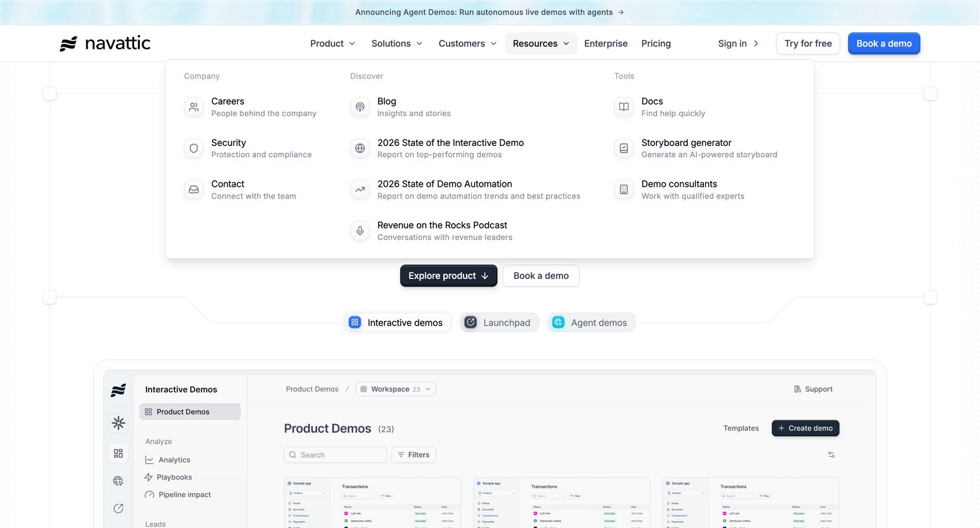Click the Playbooks lightning icon
This screenshot has height=528, width=980.
tap(148, 477)
